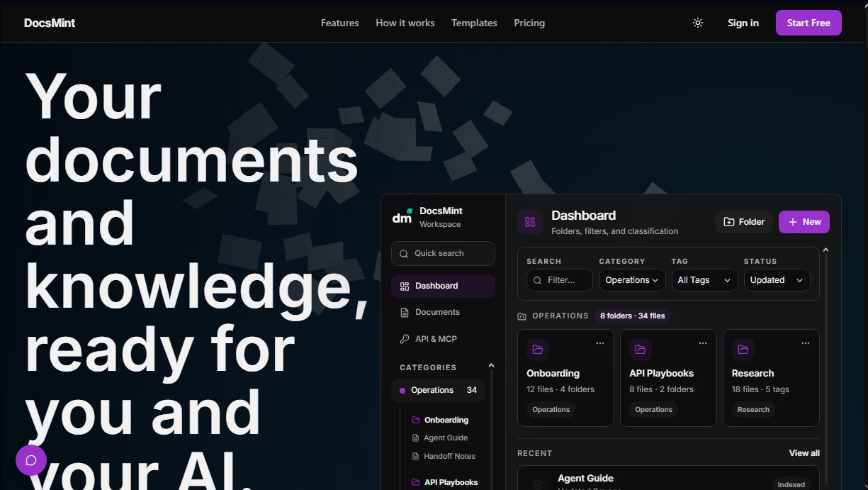Click the purple dot beside Operations category
Viewport: 868px width, 490px height.
click(x=402, y=391)
